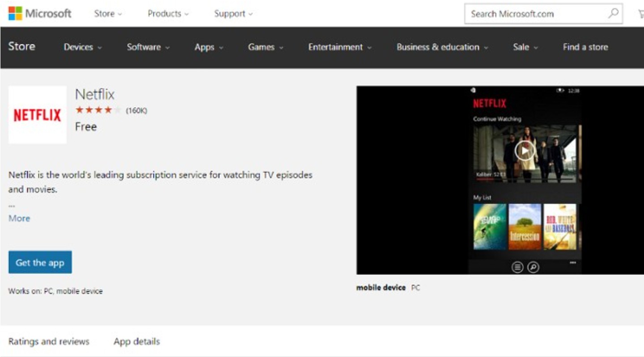Click the My List heading

point(483,197)
